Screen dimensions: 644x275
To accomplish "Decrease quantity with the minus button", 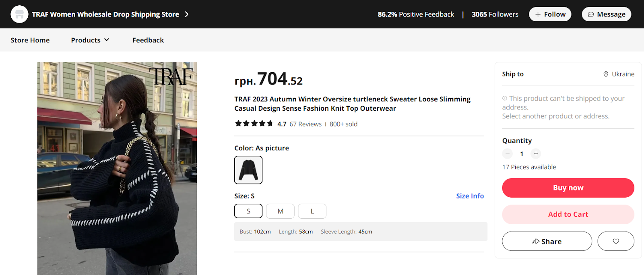I will click(x=508, y=153).
